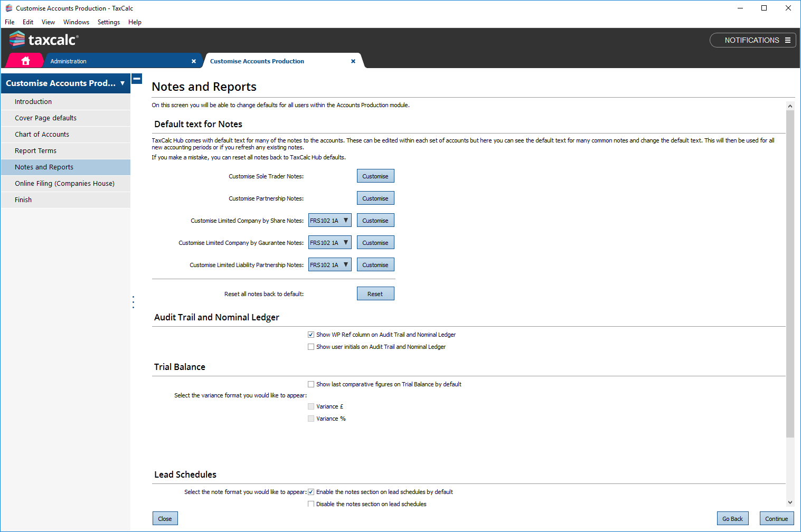Select Cover Page defaults in the sidebar
The width and height of the screenshot is (801, 532).
[65, 118]
